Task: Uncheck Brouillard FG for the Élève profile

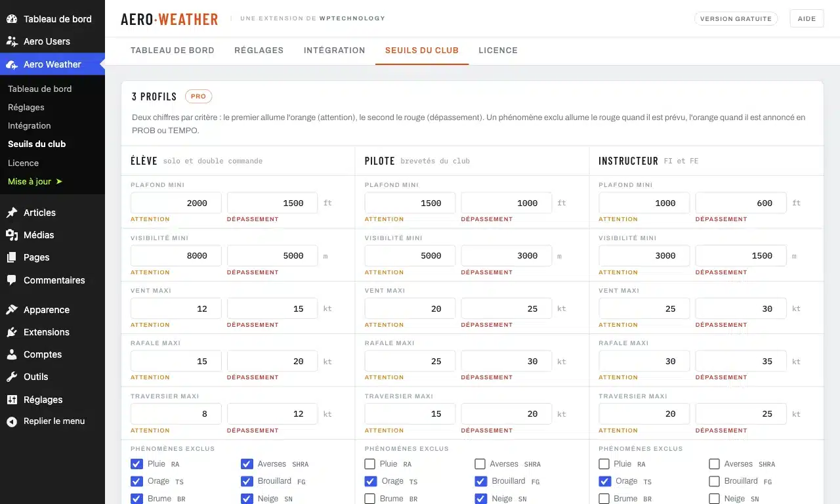Action: [247, 481]
